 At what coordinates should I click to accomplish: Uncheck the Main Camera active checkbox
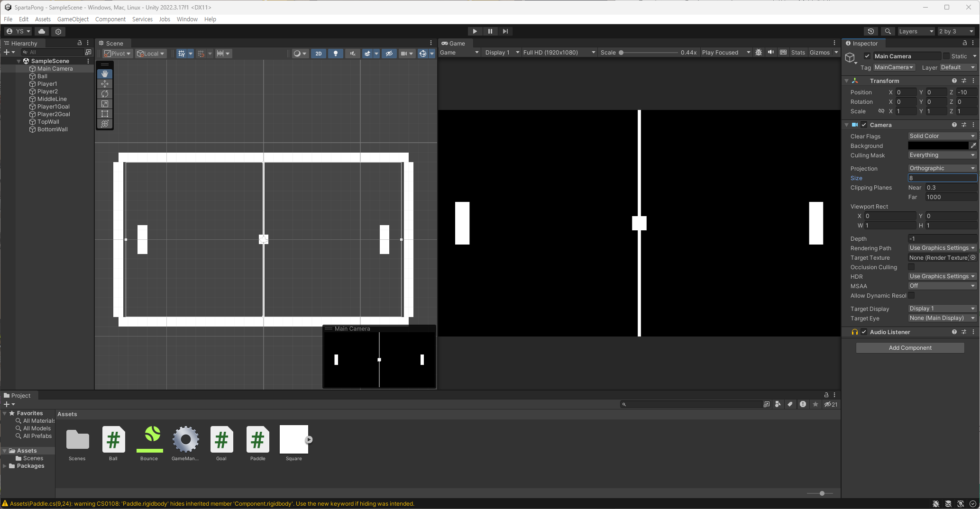pos(867,56)
